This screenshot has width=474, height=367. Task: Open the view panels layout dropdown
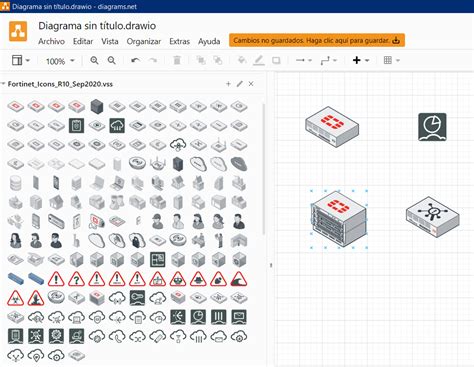click(x=21, y=60)
